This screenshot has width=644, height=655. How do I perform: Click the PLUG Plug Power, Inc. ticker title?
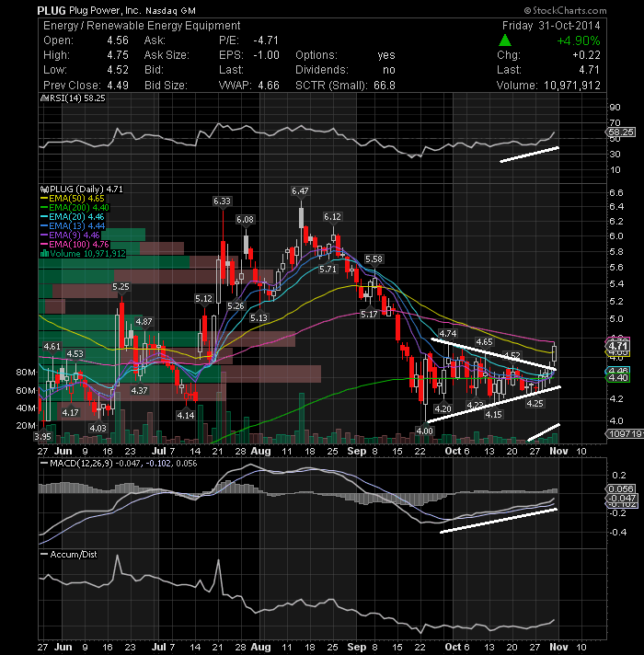pos(89,10)
